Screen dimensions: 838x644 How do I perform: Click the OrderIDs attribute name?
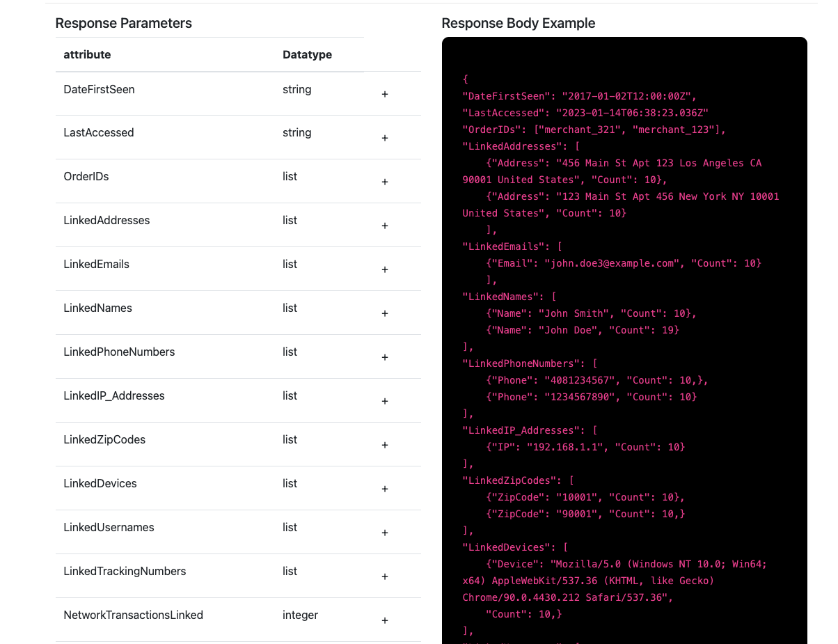tap(86, 176)
